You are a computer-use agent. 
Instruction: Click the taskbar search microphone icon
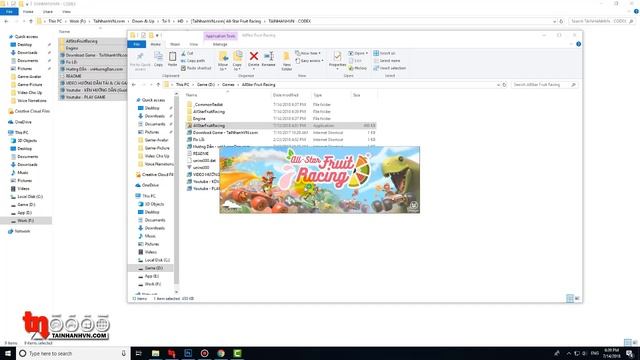coord(124,353)
